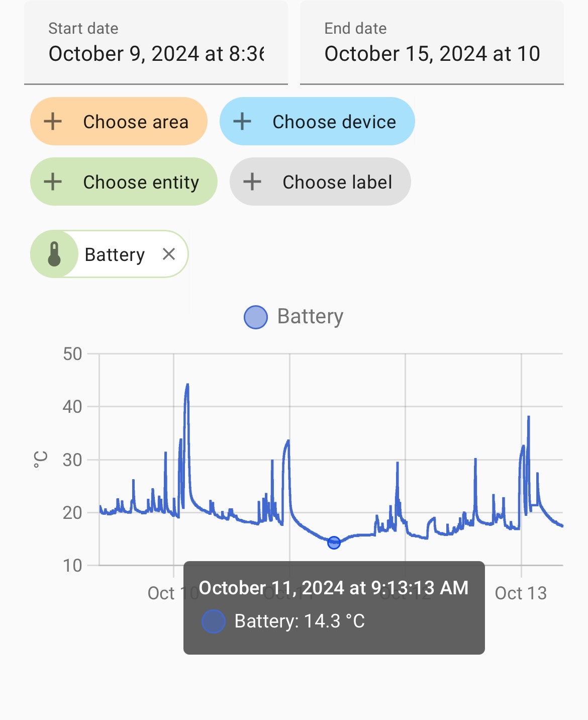The image size is (588, 720).
Task: Click the Battery chip label
Action: 115,254
